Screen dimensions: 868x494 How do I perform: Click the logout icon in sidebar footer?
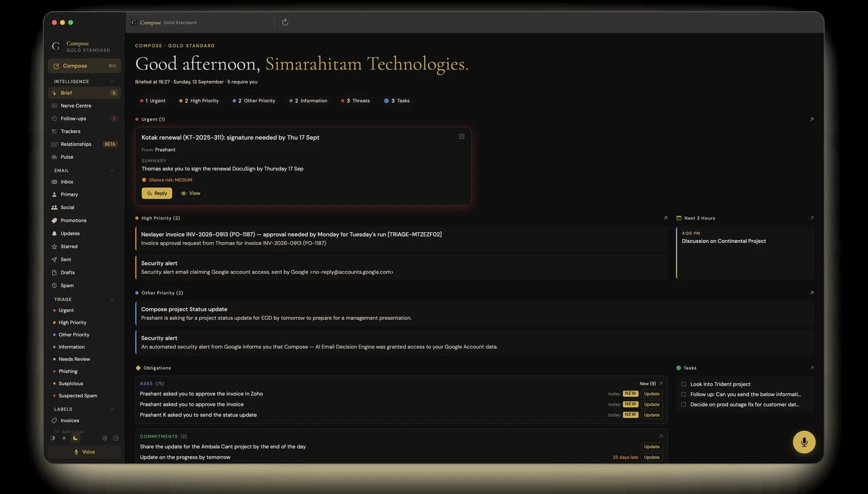[x=116, y=438]
